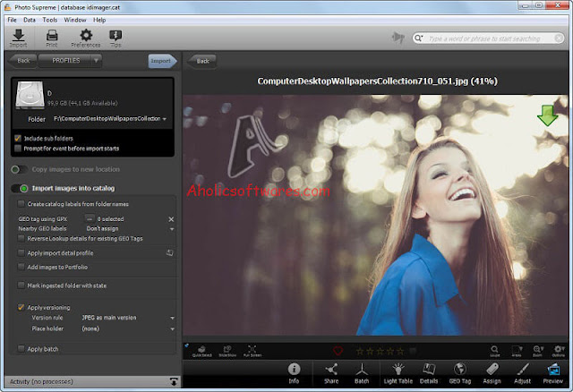Viewport: 573px width, 392px height.
Task: Click the red heart favorite icon
Action: [x=338, y=351]
